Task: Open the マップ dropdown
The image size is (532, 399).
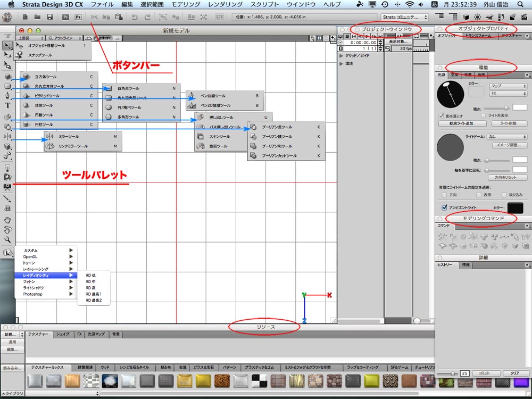Action: pos(508,86)
